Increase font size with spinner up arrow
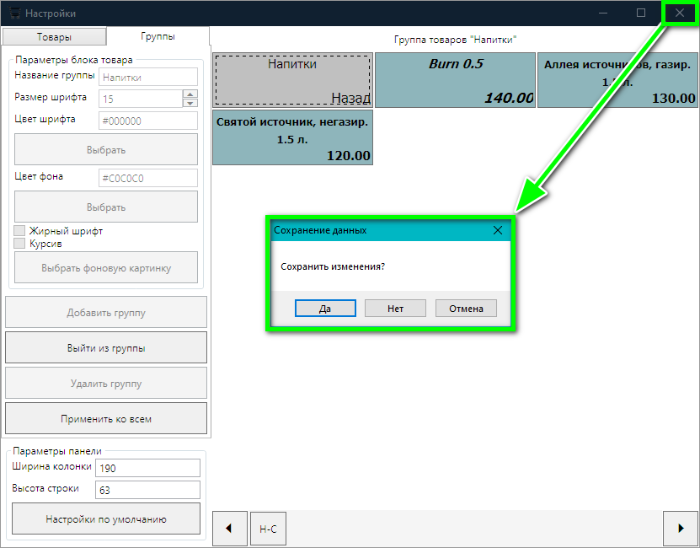The width and height of the screenshot is (700, 548). coord(190,94)
